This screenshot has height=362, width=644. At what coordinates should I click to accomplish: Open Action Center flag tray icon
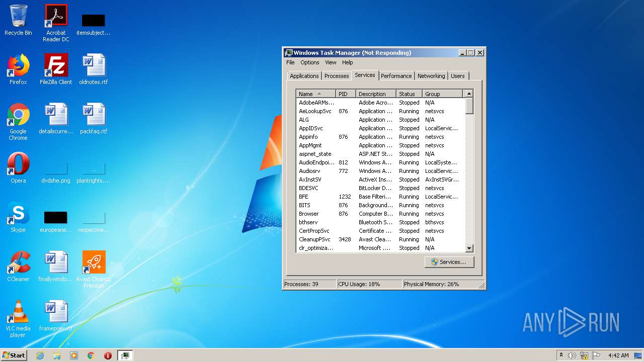coord(596,355)
